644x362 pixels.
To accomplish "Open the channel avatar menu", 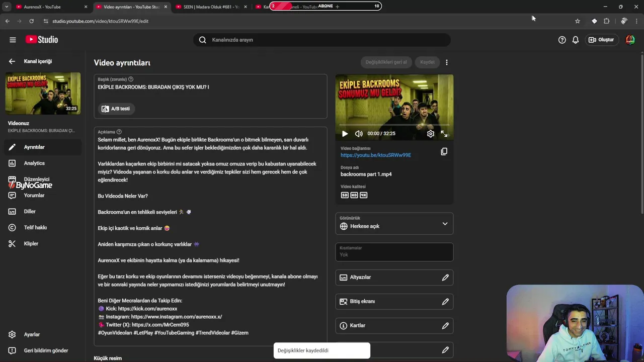I will [630, 40].
